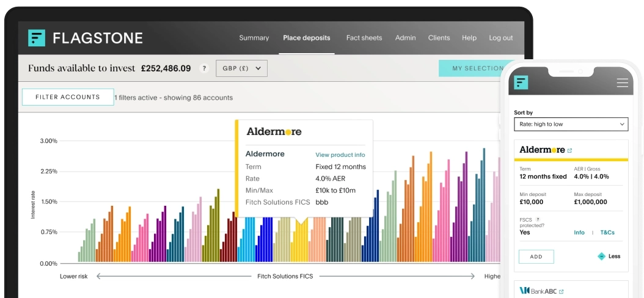
Task: Open the T&Cs link on phone card
Action: pyautogui.click(x=607, y=232)
